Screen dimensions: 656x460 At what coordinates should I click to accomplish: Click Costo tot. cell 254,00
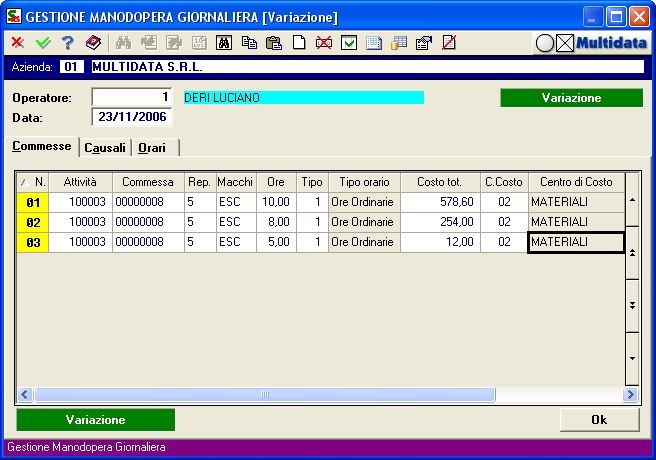440,222
